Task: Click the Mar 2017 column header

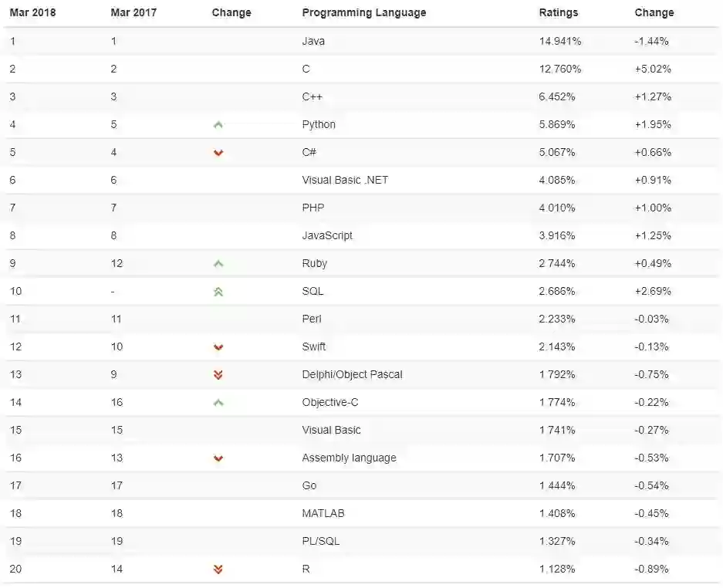Action: [x=133, y=12]
